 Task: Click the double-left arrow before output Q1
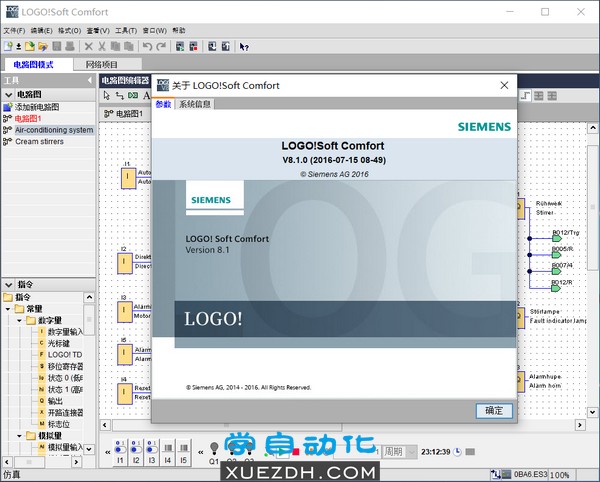click(201, 452)
